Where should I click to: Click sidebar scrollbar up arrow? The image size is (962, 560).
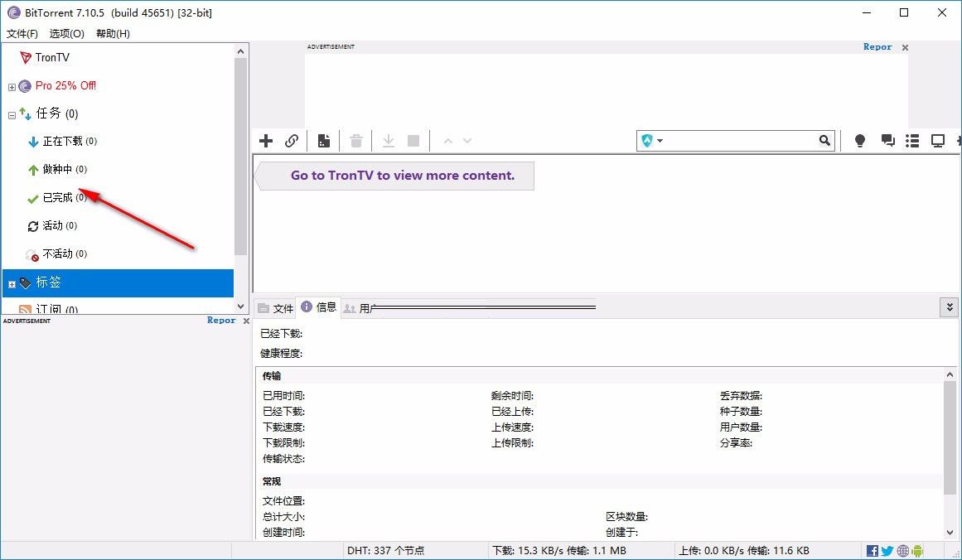pos(240,51)
